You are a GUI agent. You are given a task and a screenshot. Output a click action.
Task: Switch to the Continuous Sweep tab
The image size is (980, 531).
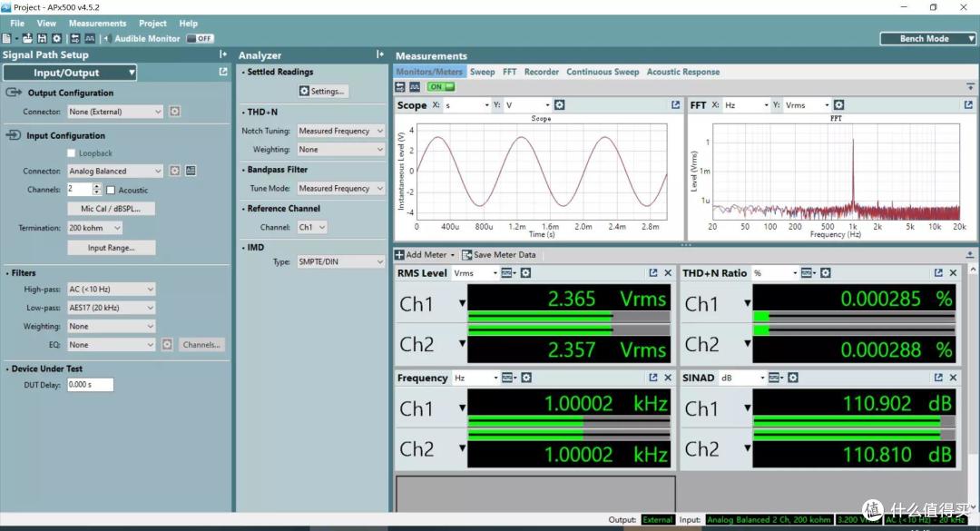603,72
